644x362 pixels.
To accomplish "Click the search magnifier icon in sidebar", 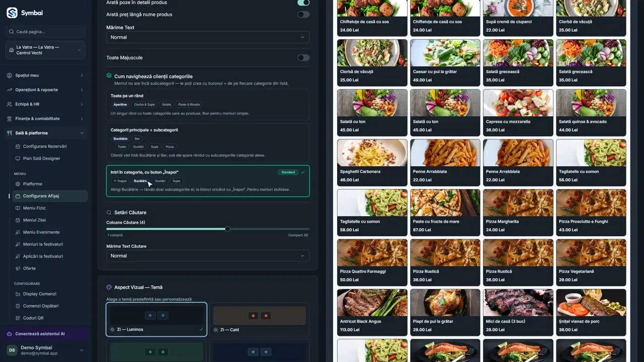I will [12, 32].
